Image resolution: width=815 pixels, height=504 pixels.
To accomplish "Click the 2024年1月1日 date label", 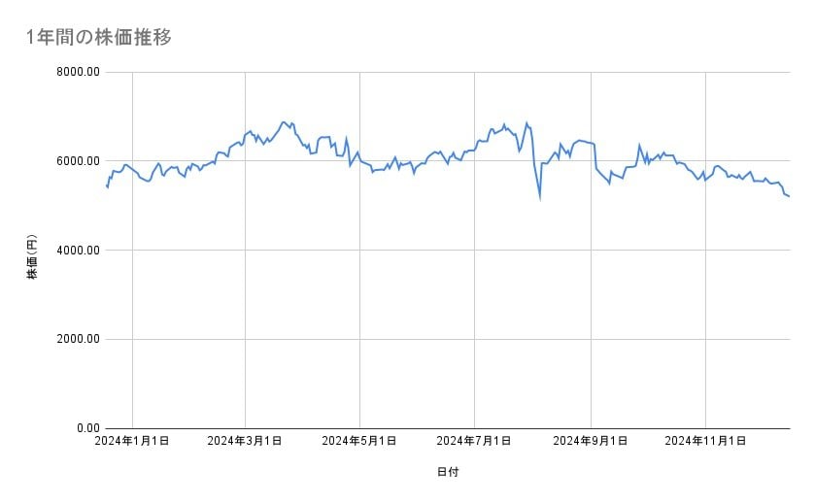I will coord(132,441).
